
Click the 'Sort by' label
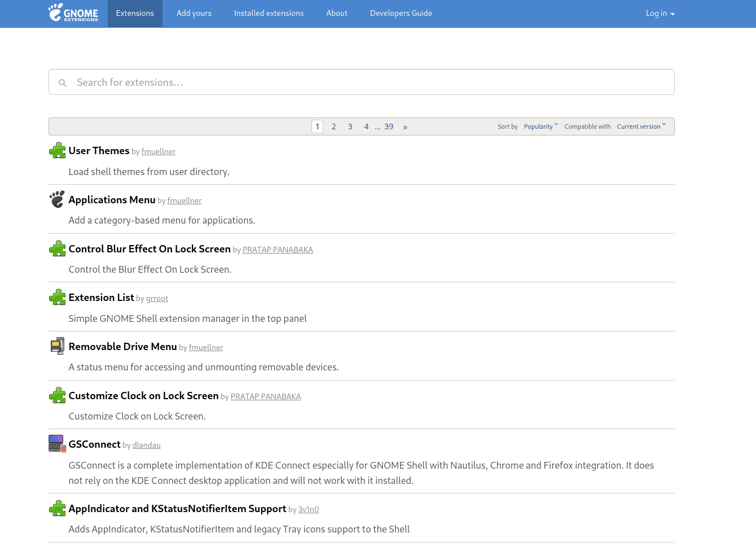tap(508, 126)
